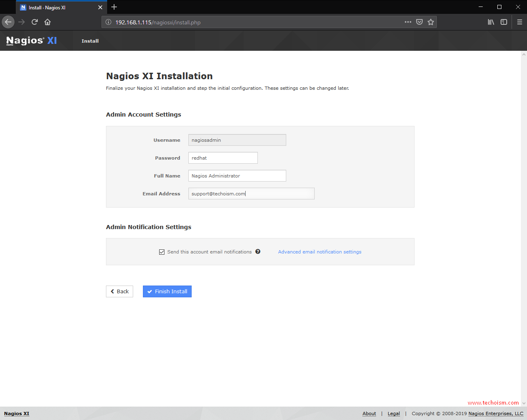Click the address bar URL
Screen dimensions: 527x420
click(158, 22)
